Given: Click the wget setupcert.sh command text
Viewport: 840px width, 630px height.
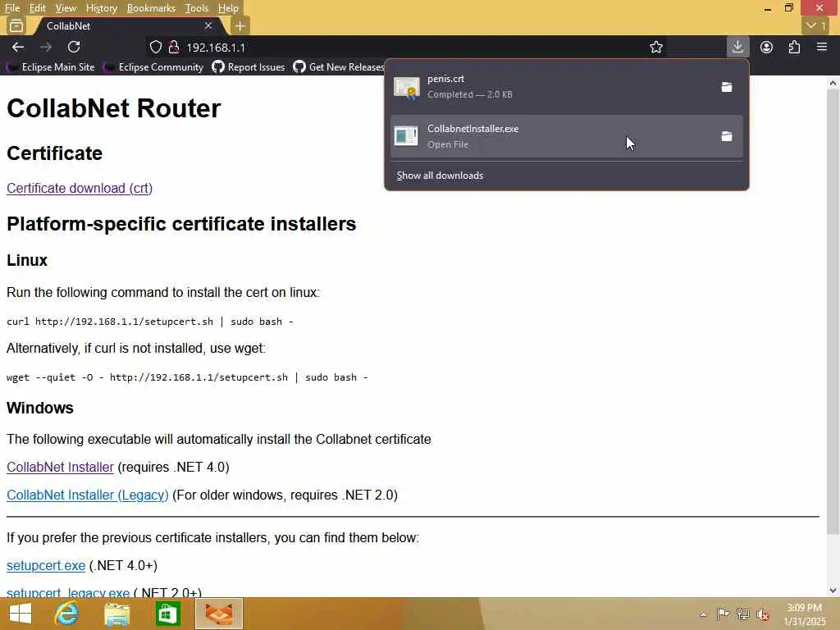Looking at the screenshot, I should (188, 377).
